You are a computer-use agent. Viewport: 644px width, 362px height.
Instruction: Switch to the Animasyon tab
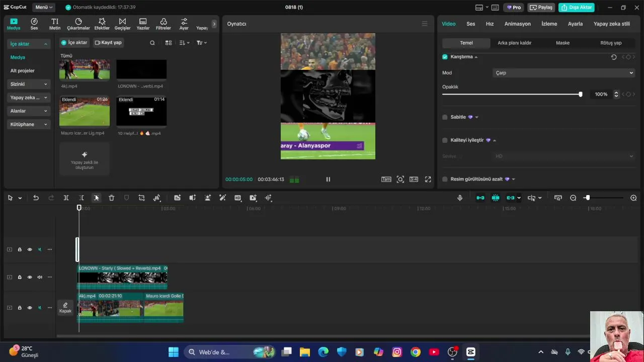517,24
